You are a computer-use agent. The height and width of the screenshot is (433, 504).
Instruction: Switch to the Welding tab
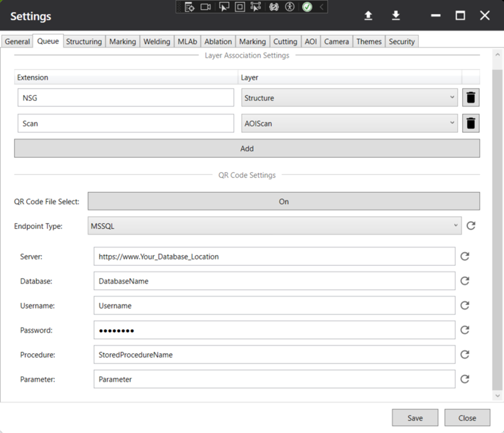[x=157, y=41]
